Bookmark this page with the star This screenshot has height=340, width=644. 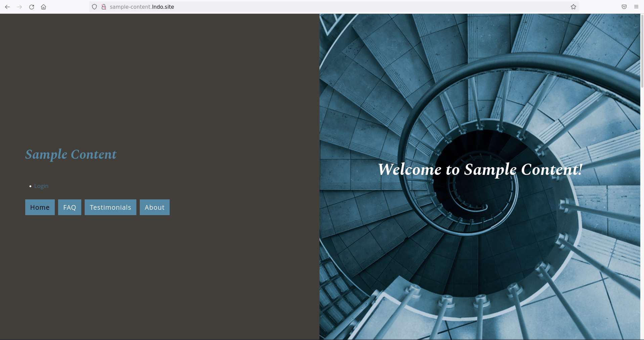573,7
